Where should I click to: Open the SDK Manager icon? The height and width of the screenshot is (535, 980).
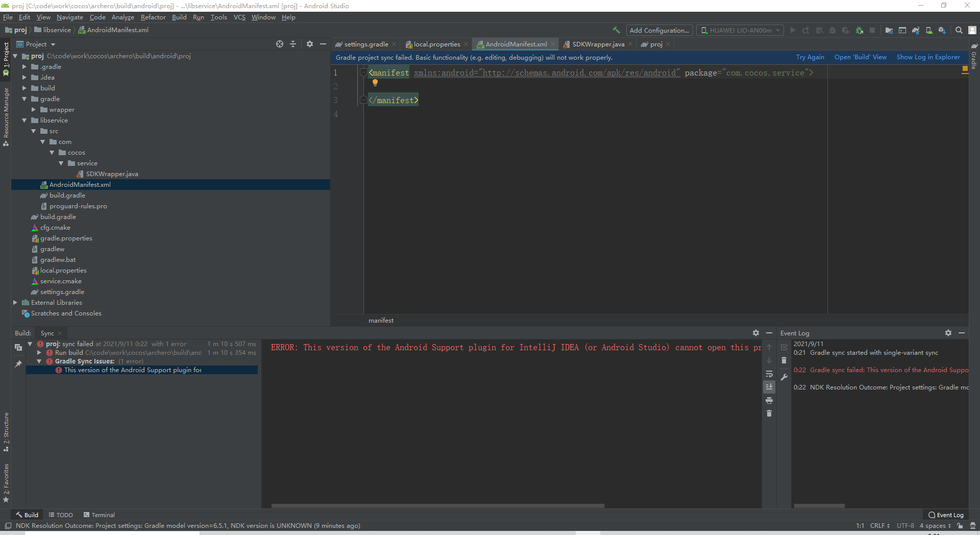[942, 31]
